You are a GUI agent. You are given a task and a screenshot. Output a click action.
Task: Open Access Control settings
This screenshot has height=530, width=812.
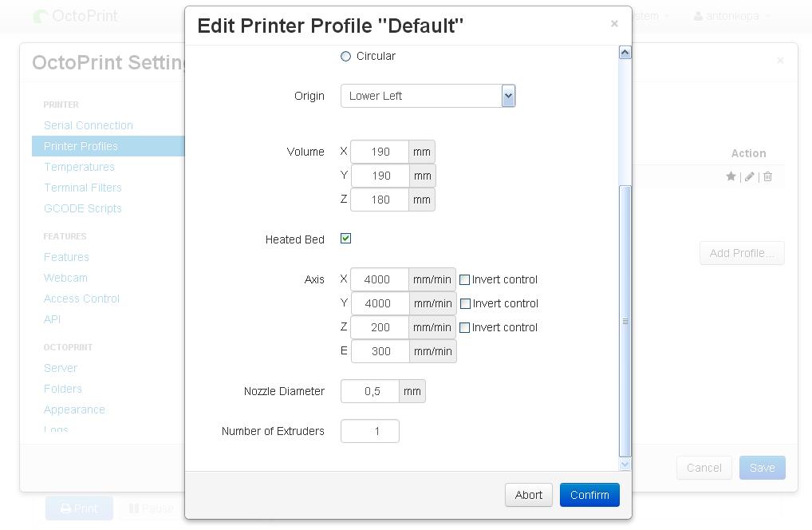click(82, 299)
